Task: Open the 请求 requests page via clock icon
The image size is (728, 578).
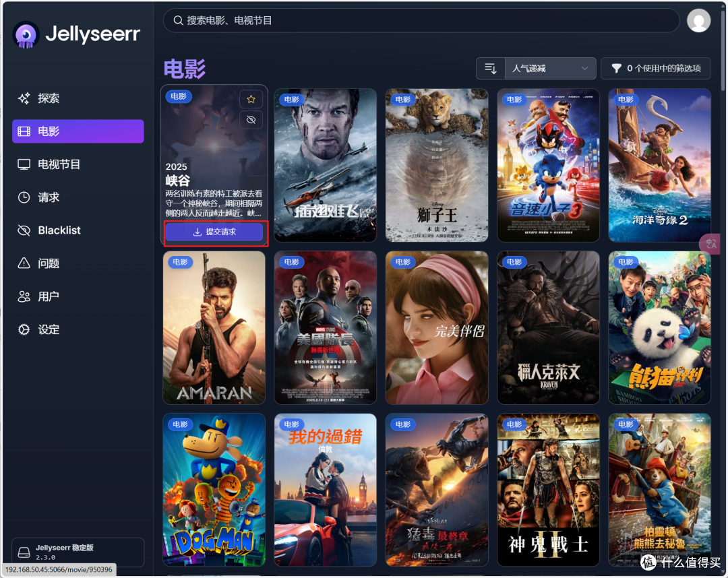Action: pos(51,197)
